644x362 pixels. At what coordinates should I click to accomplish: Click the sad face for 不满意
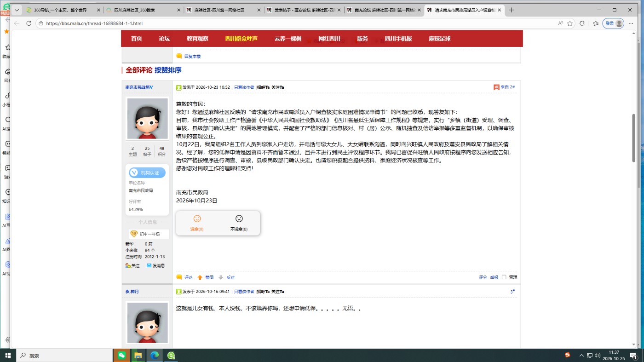click(239, 219)
